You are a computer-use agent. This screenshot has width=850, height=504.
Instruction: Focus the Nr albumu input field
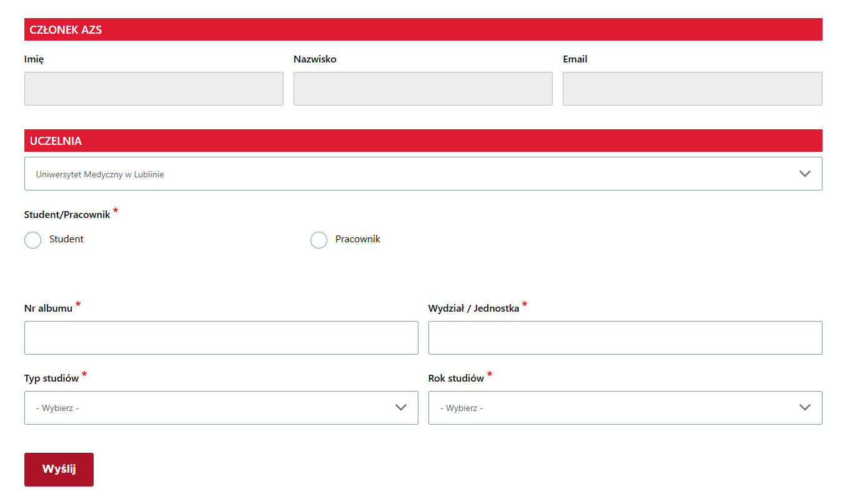tap(221, 338)
